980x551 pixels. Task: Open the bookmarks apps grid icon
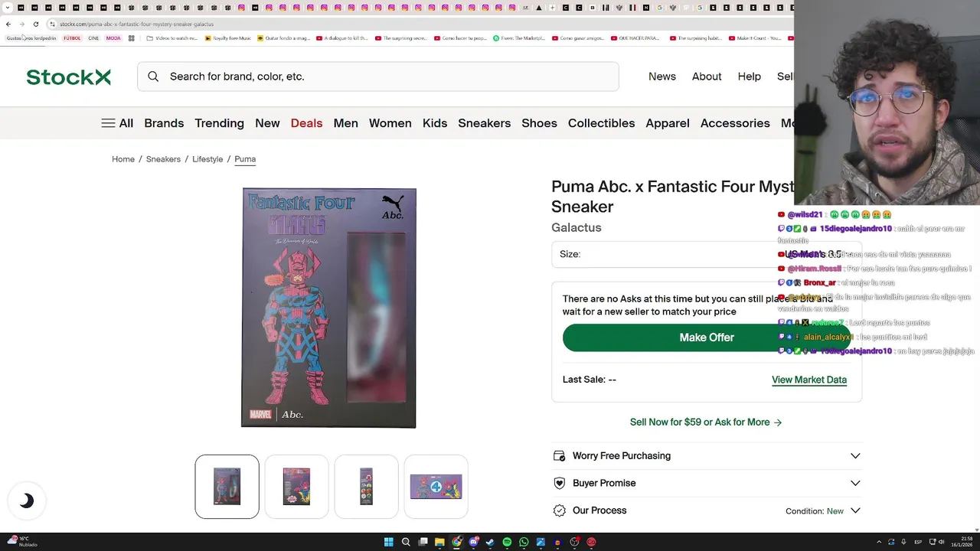131,37
